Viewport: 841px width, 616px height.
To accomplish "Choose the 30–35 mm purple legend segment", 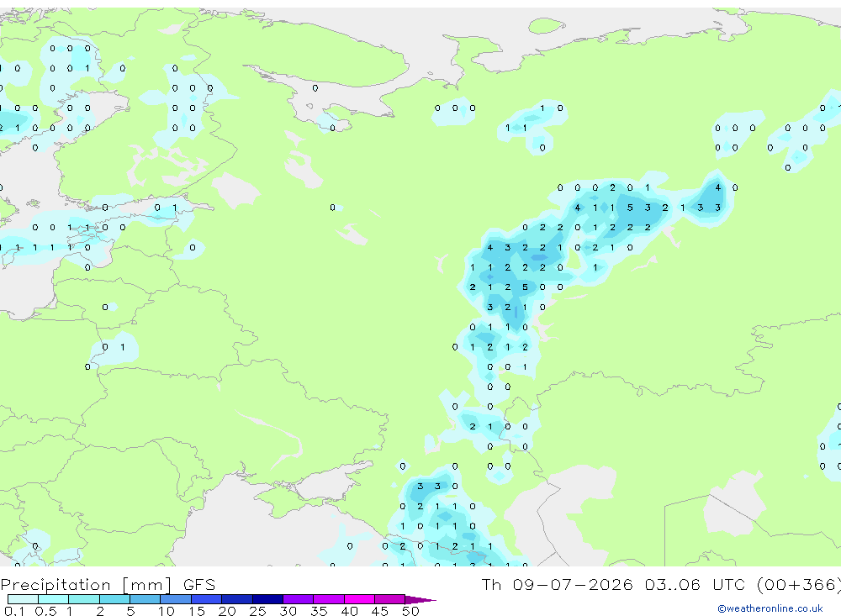I will 299,599.
